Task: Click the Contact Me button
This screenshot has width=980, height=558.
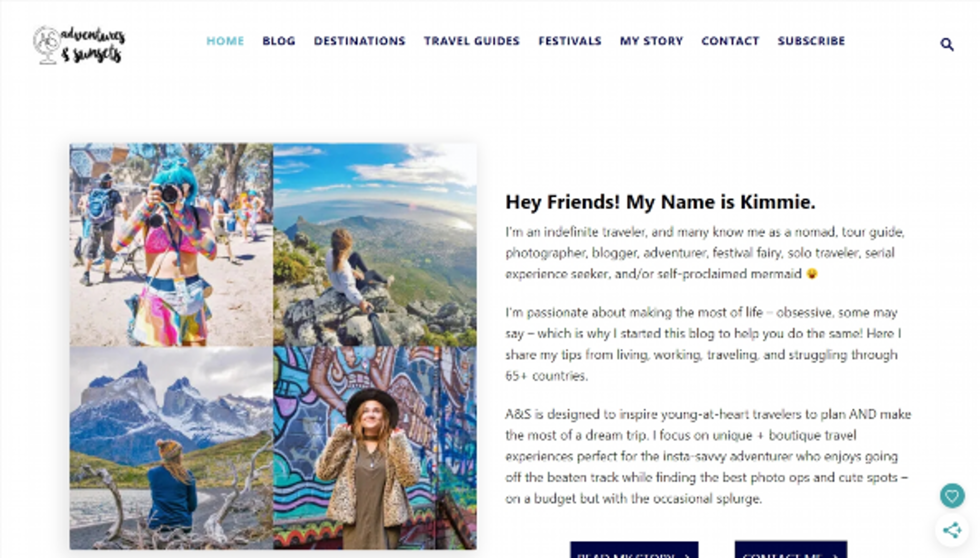Action: (791, 550)
